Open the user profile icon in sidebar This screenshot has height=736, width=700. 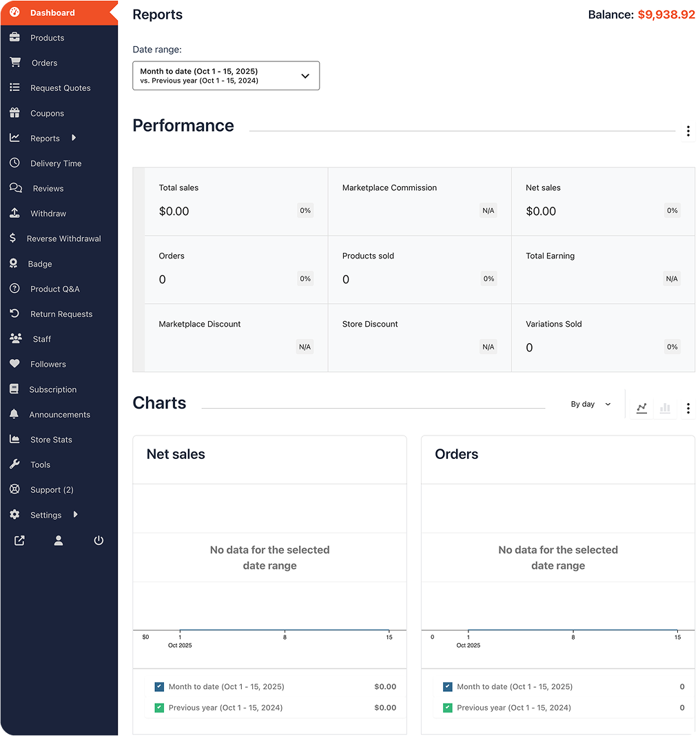pyautogui.click(x=59, y=541)
